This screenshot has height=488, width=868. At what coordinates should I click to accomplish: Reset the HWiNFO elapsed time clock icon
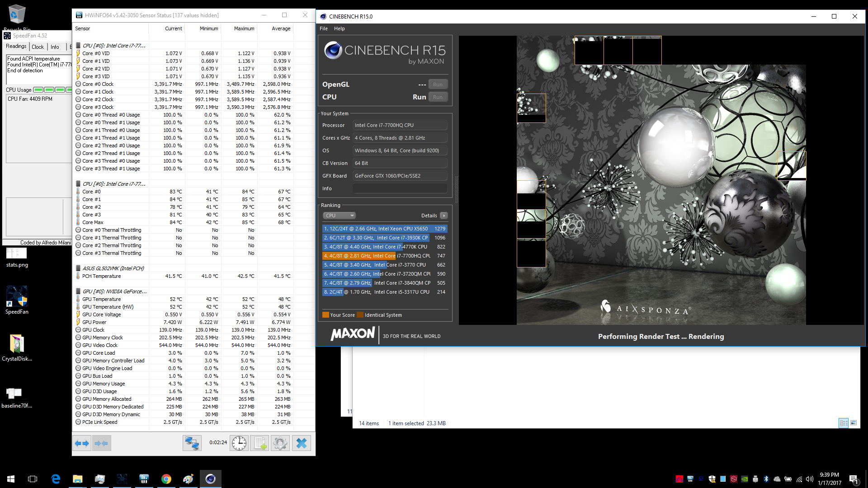(x=239, y=443)
